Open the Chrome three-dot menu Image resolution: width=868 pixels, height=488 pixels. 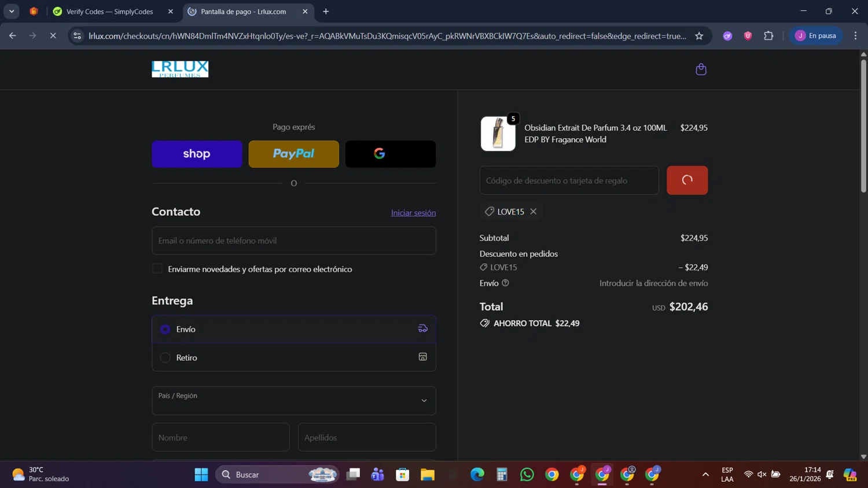[x=855, y=36]
